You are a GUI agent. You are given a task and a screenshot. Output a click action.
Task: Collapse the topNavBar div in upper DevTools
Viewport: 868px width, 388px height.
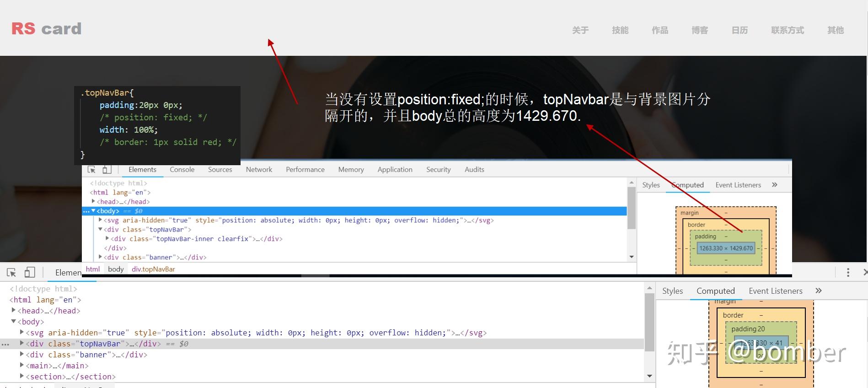[100, 229]
